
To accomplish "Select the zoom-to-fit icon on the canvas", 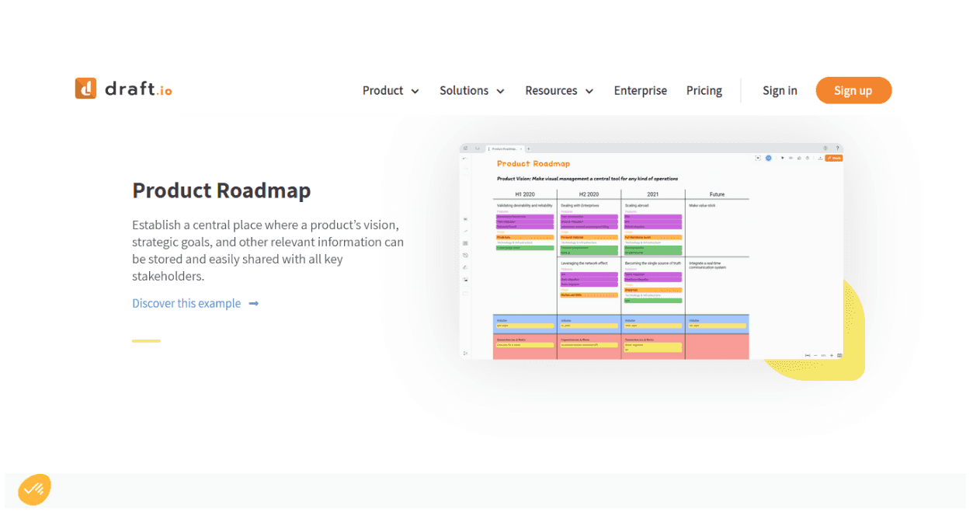I will [808, 355].
